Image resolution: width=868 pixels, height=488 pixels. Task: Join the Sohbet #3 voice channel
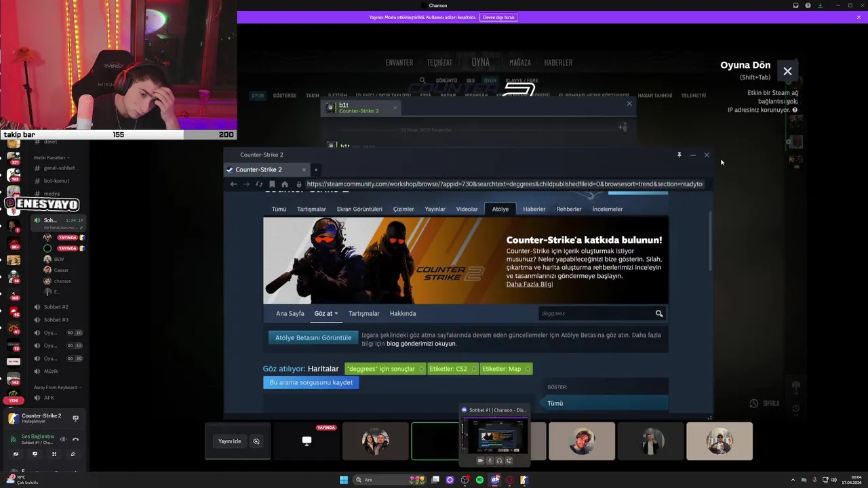pos(56,320)
